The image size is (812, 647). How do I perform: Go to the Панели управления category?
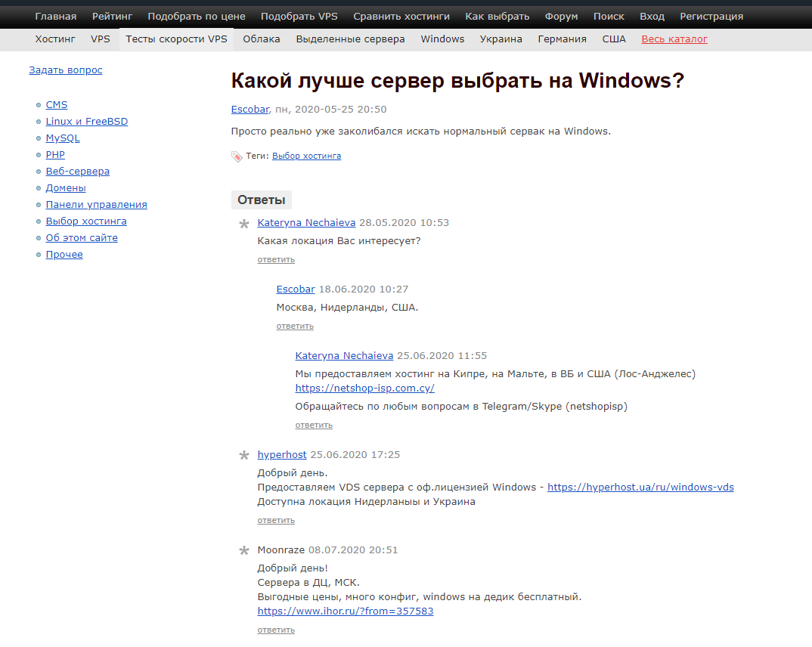coord(96,205)
